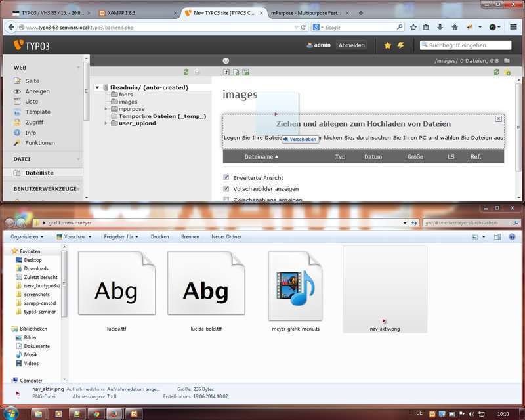Viewport: 525px width, 420px height.
Task: Refresh the folder tree
Action: point(186,72)
